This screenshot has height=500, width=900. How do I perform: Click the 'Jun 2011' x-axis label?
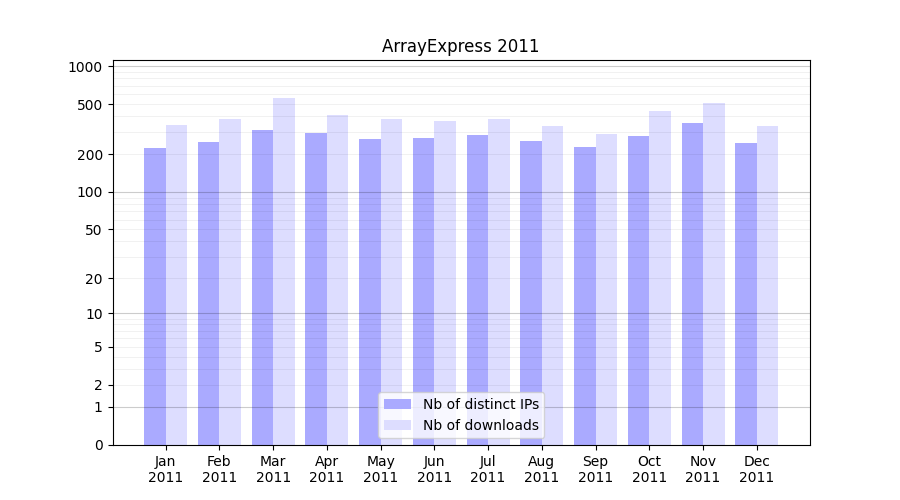point(434,469)
